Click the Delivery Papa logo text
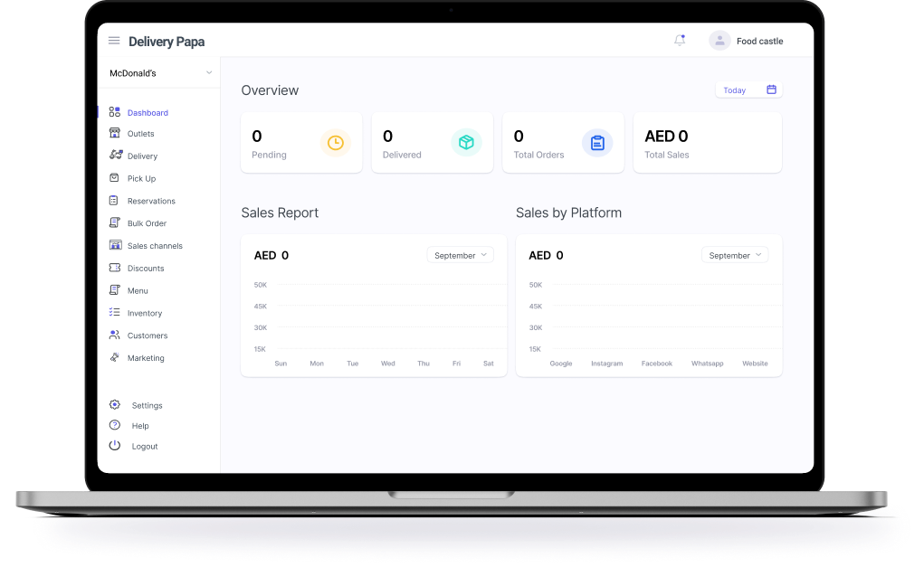 (x=167, y=42)
